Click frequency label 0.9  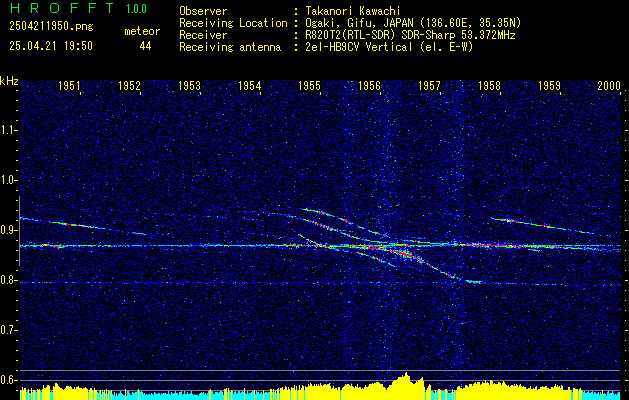(x=7, y=230)
